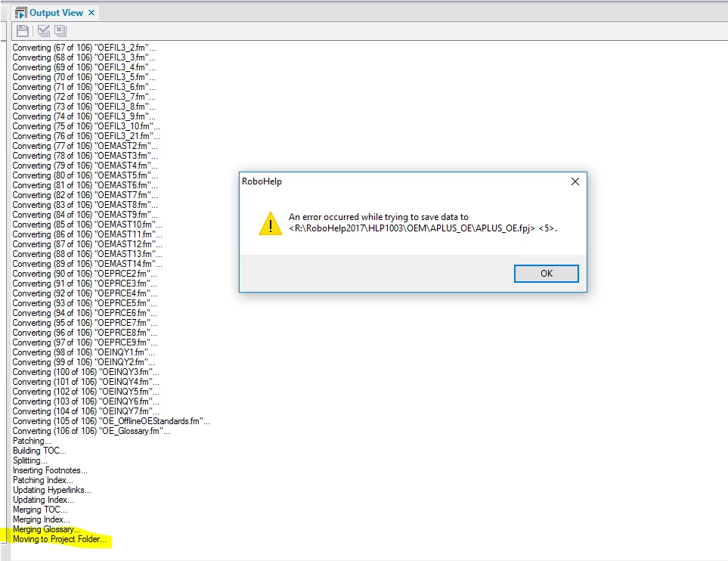Click the error message file path text
Screen dimensions: 728x561
pyautogui.click(x=423, y=228)
